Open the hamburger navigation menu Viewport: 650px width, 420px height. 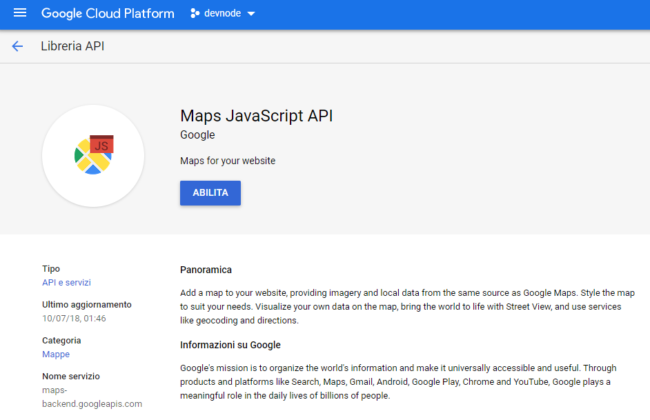19,13
